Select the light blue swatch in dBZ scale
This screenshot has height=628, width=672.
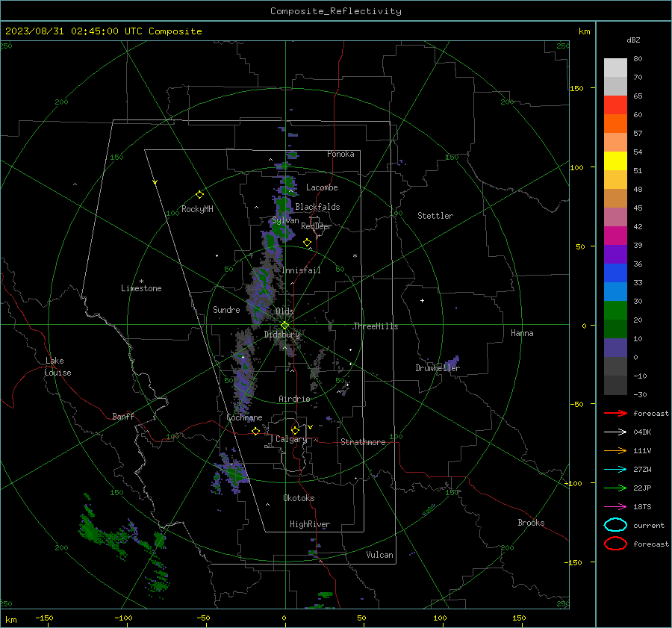pos(615,291)
